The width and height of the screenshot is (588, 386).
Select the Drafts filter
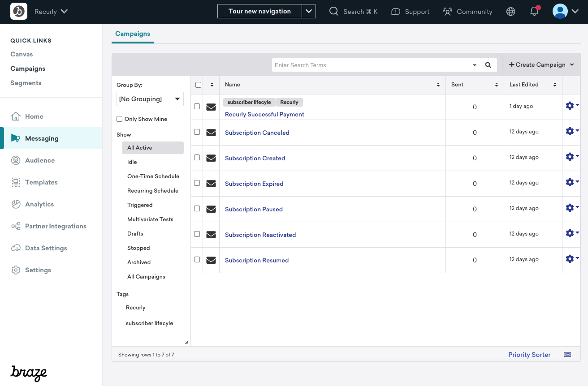[x=135, y=234]
